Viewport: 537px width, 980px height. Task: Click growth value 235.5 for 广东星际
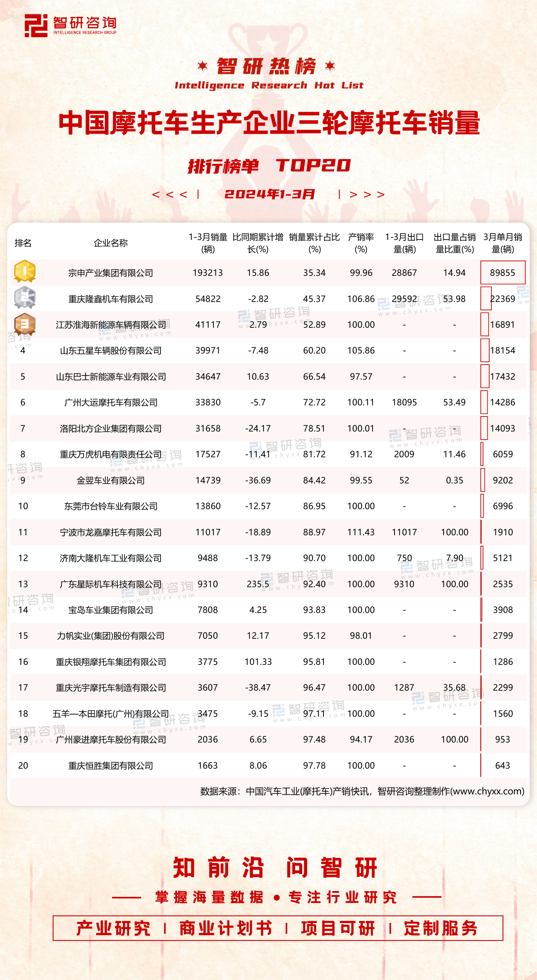pos(258,584)
